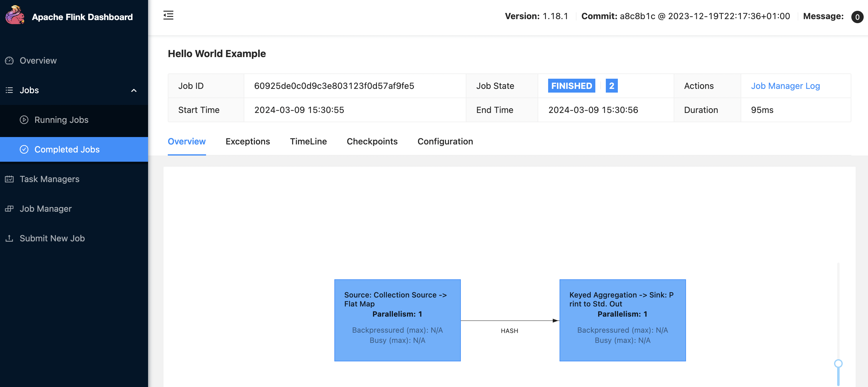The image size is (868, 387).
Task: Click the Keyed Aggregation Sink node
Action: [x=622, y=320]
